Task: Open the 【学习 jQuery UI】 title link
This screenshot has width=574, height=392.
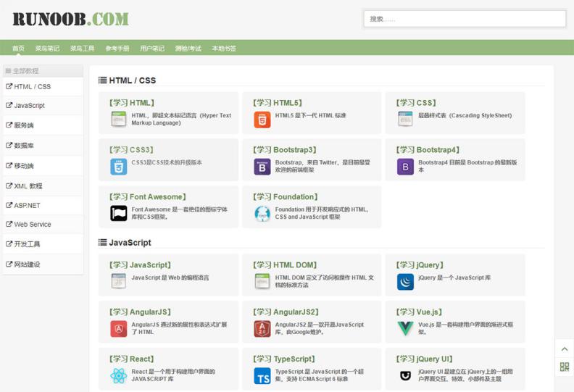Action: pos(425,359)
